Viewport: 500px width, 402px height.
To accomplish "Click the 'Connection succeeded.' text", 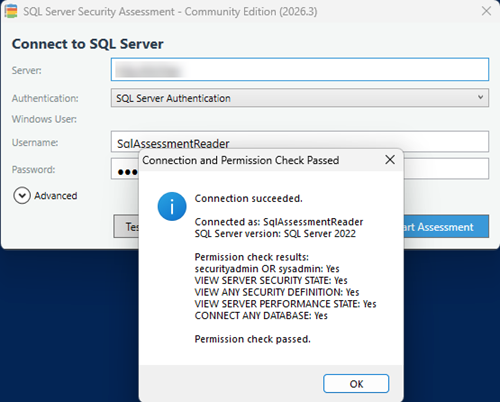I will click(x=249, y=199).
